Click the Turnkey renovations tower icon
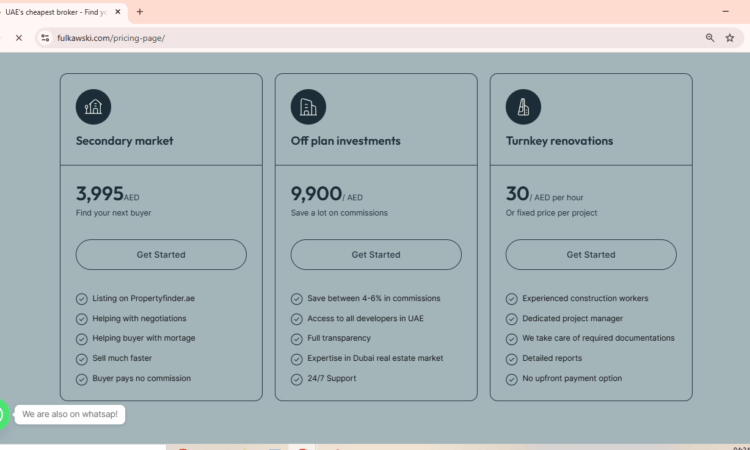This screenshot has width=750, height=450. (523, 107)
